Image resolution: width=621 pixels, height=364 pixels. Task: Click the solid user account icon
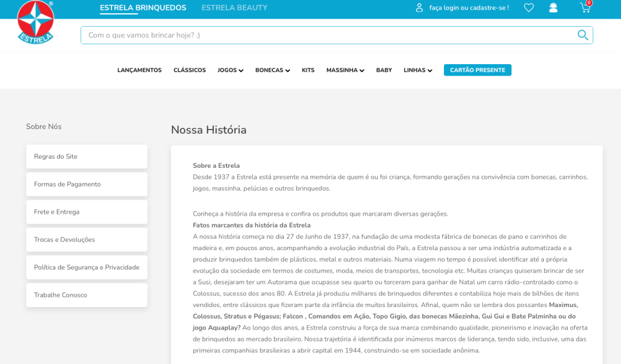point(553,7)
